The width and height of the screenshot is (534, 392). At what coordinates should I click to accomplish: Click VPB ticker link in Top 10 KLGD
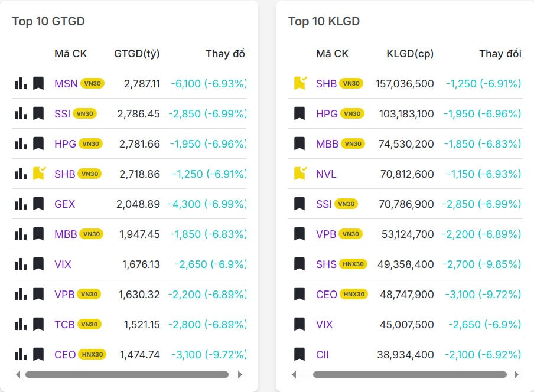(326, 234)
